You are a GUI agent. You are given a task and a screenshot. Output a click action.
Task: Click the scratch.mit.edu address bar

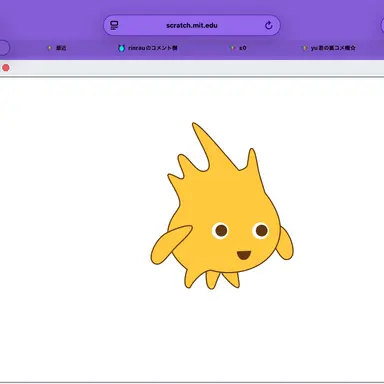[192, 25]
